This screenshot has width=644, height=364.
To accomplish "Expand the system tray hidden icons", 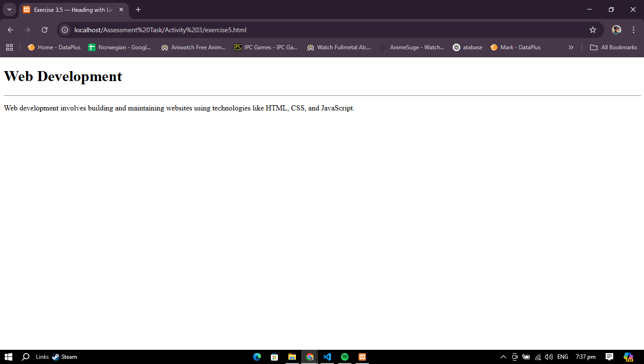I will click(503, 357).
